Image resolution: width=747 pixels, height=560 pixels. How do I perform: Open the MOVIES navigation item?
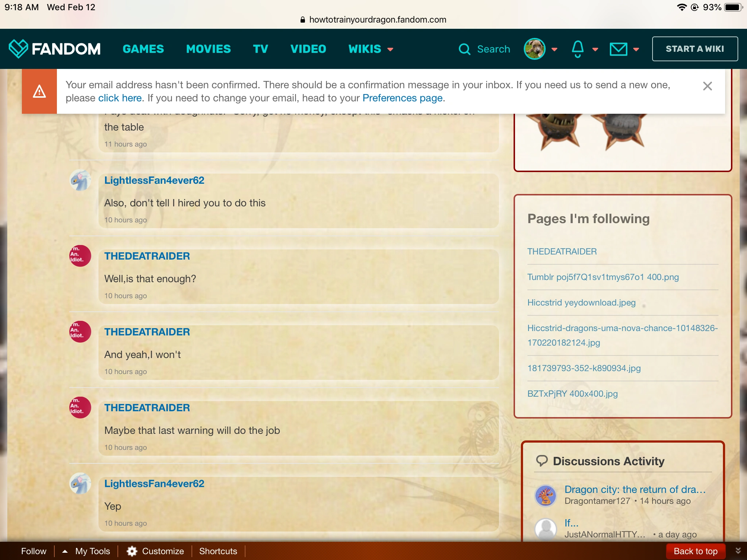click(208, 49)
